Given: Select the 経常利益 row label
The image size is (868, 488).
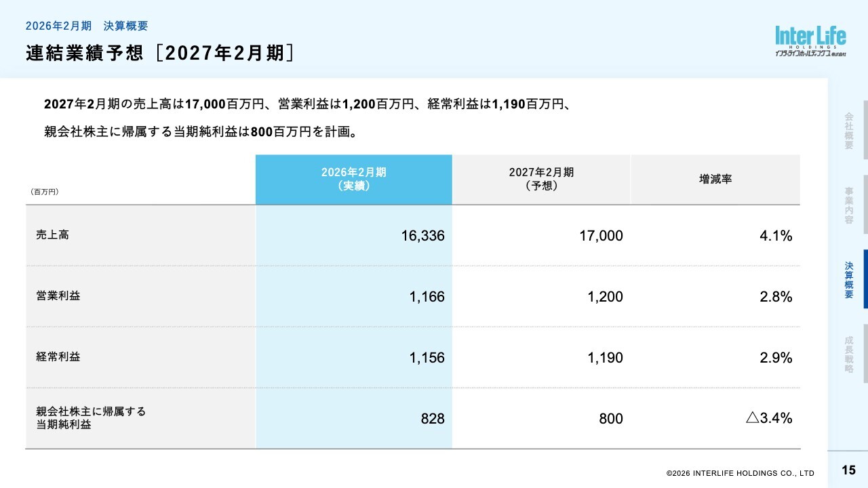Looking at the screenshot, I should click(x=58, y=357).
